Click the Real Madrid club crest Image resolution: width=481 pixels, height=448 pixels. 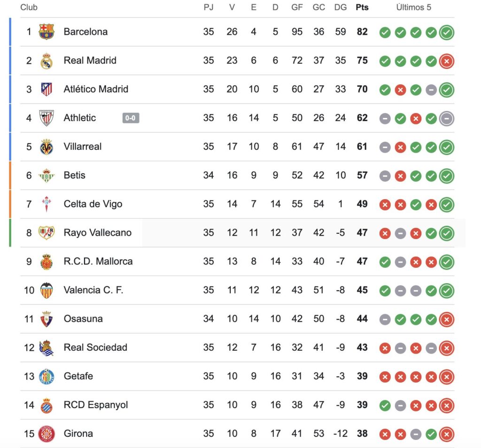point(47,61)
